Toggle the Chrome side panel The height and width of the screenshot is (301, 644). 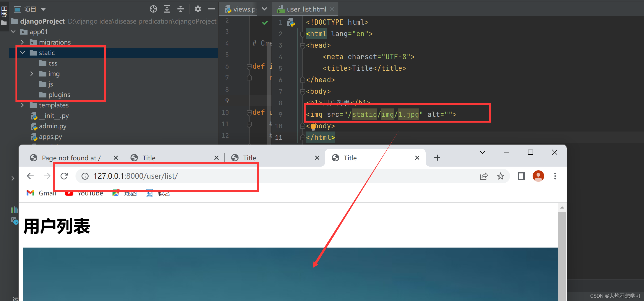[x=522, y=176]
